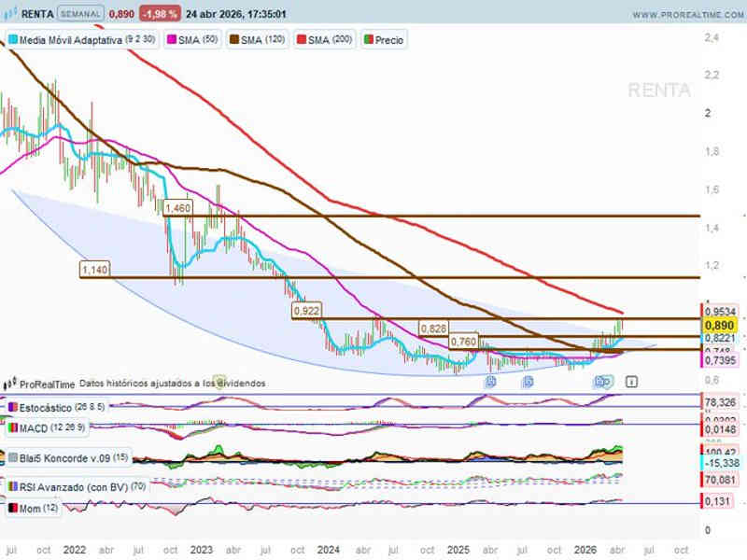
Task: Click the 1,460 horizontal line price label
Action: coord(177,208)
